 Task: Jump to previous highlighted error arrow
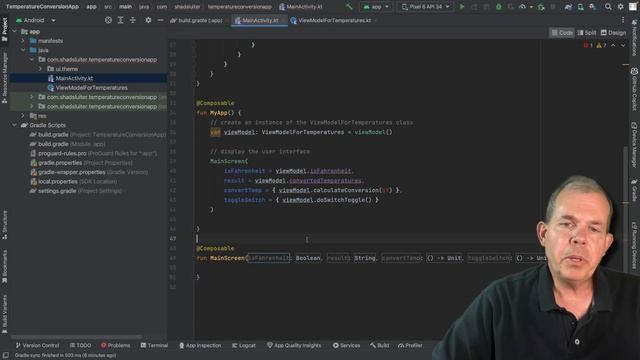click(x=613, y=45)
